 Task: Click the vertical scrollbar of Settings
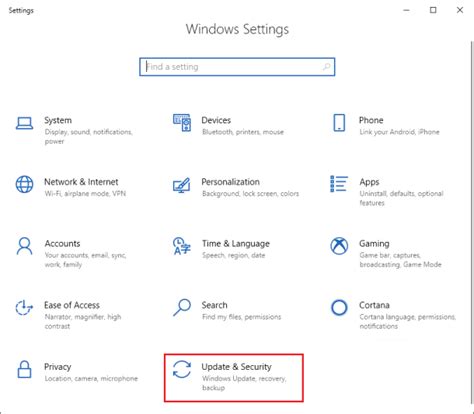(472, 223)
